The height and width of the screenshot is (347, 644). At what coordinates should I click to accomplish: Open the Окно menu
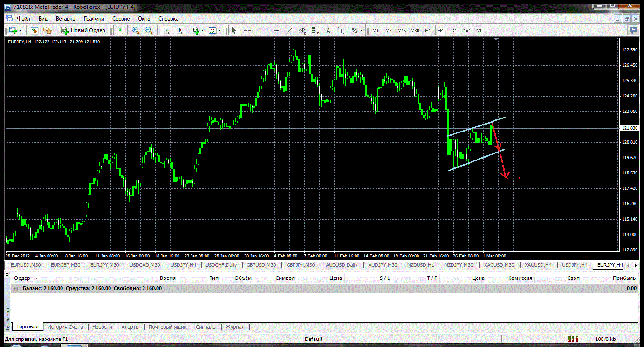[x=144, y=19]
